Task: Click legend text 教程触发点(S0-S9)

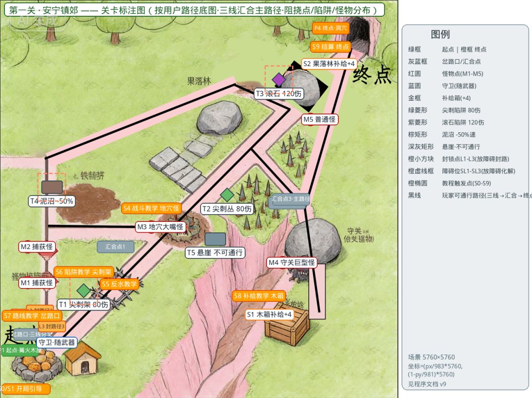Action: click(x=466, y=183)
